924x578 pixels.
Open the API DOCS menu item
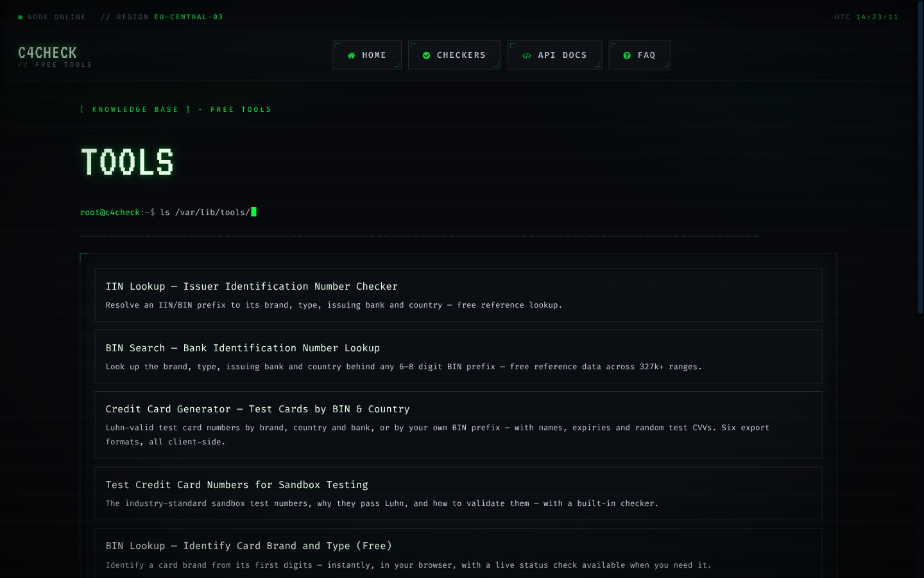[x=554, y=55]
